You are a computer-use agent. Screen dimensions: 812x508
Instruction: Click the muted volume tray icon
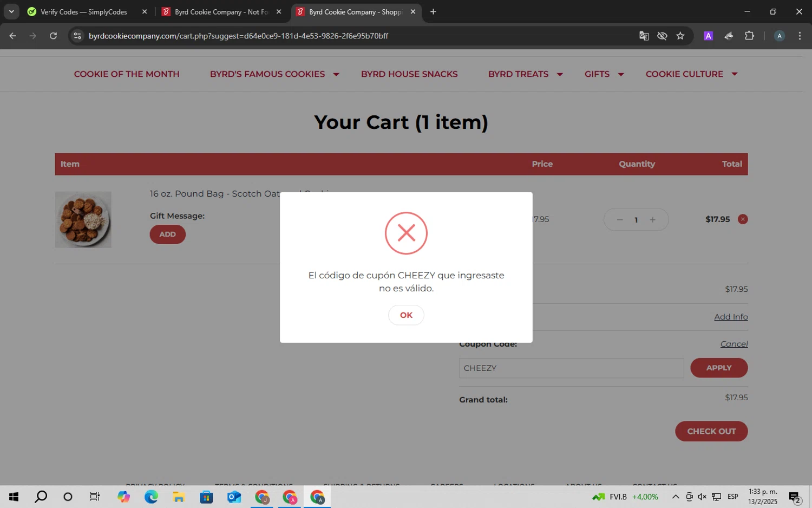[x=702, y=497]
